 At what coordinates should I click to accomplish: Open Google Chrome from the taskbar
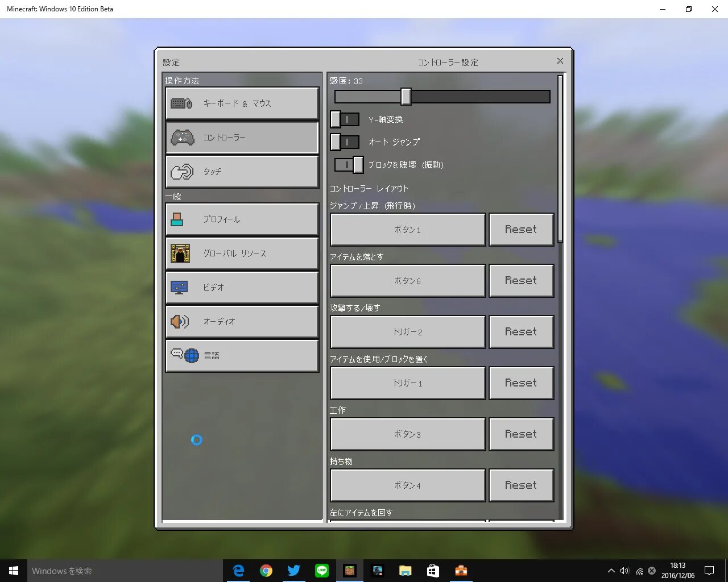click(266, 571)
